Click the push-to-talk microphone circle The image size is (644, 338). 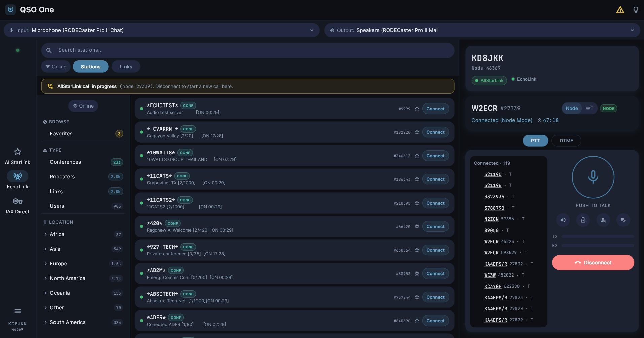[593, 177]
